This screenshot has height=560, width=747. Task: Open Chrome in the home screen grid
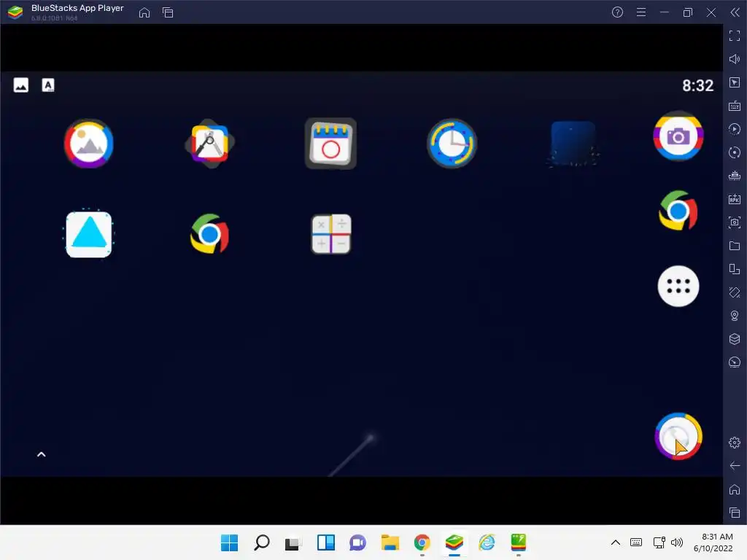coord(209,234)
